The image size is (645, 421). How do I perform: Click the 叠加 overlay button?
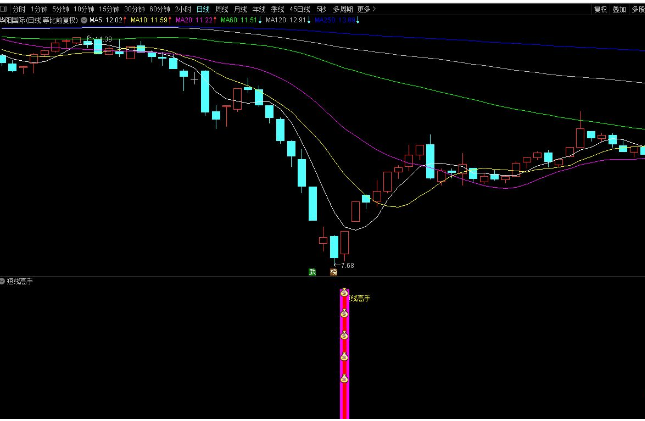[619, 7]
